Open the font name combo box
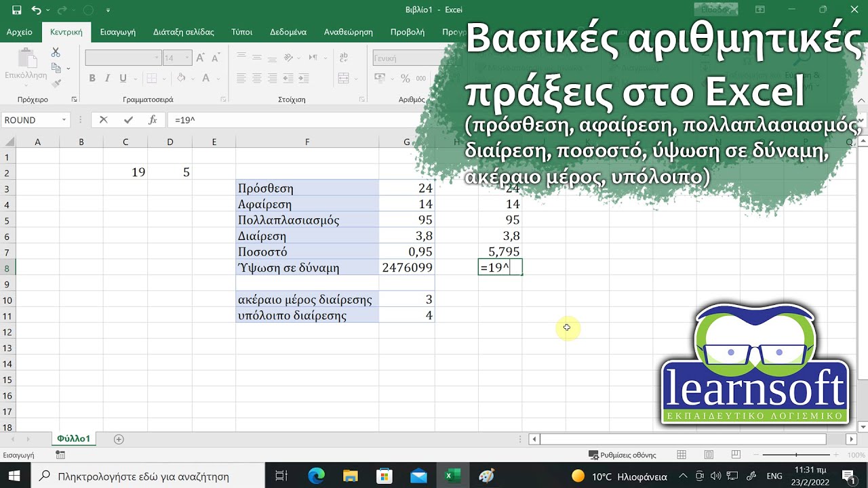Screen dimensions: 868x488 [x=123, y=58]
